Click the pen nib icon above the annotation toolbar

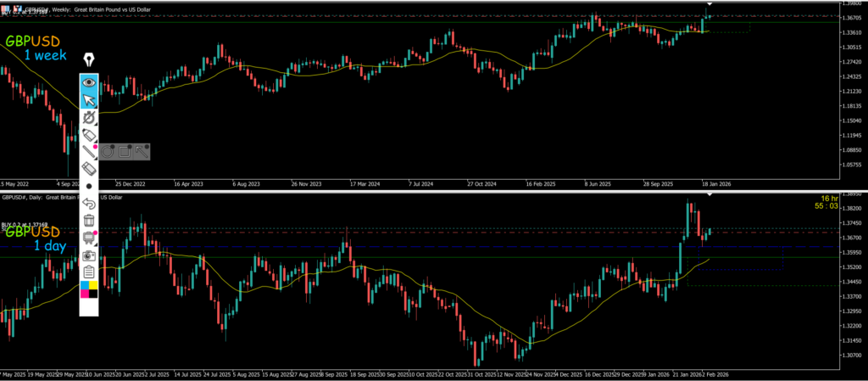tap(89, 60)
